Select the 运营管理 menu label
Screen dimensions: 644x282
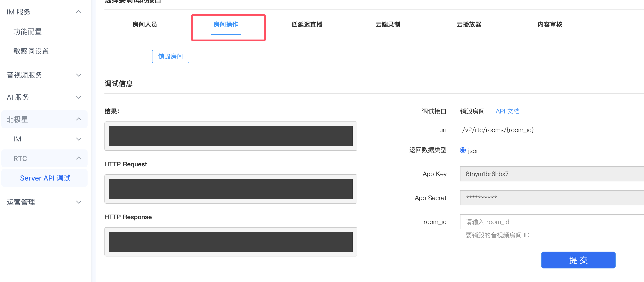click(x=21, y=202)
